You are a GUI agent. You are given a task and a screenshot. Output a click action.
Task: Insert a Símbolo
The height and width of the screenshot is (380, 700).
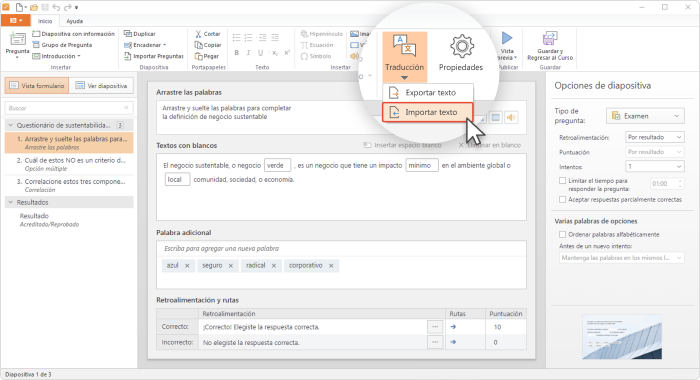click(x=316, y=56)
